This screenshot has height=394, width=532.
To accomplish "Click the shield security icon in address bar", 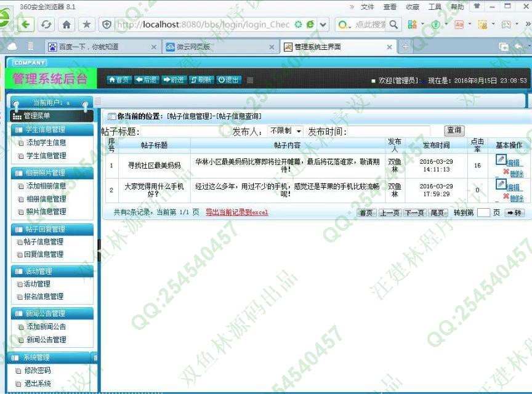I will [x=107, y=25].
